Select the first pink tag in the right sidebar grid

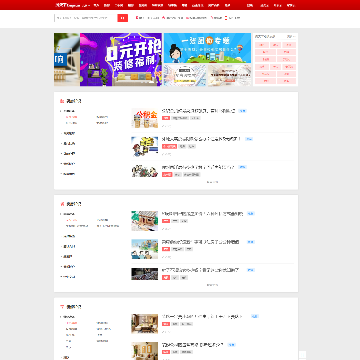tap(262, 45)
